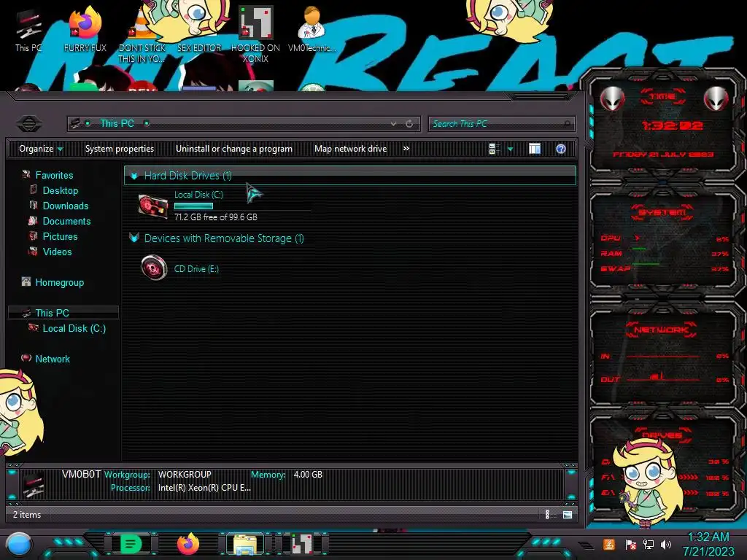Image resolution: width=747 pixels, height=560 pixels.
Task: Open Downloads in Favorites
Action: [66, 206]
